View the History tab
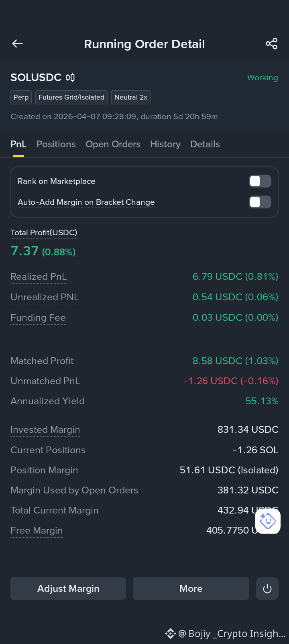The height and width of the screenshot is (644, 289). point(165,144)
